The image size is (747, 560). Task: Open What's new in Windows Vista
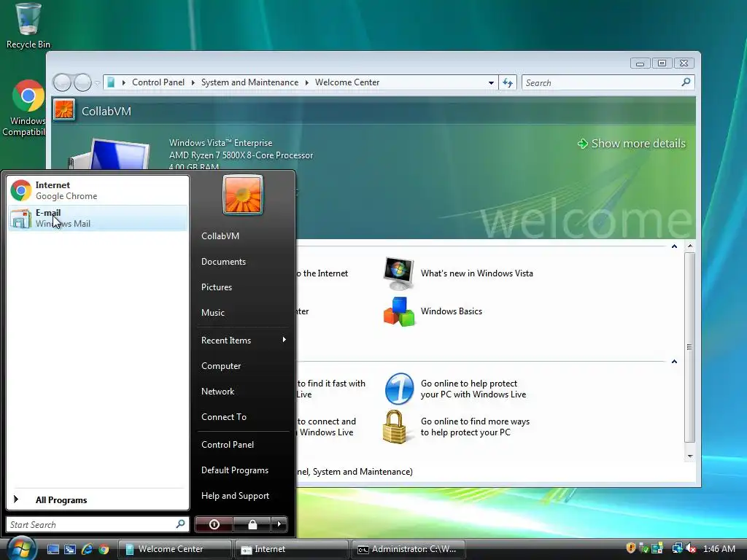[458, 273]
